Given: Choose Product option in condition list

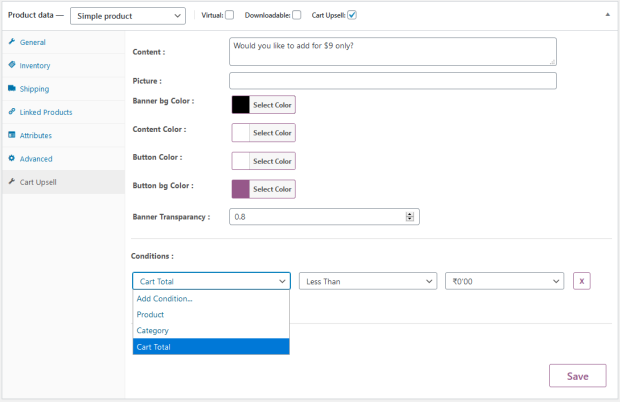Looking at the screenshot, I should [211, 315].
